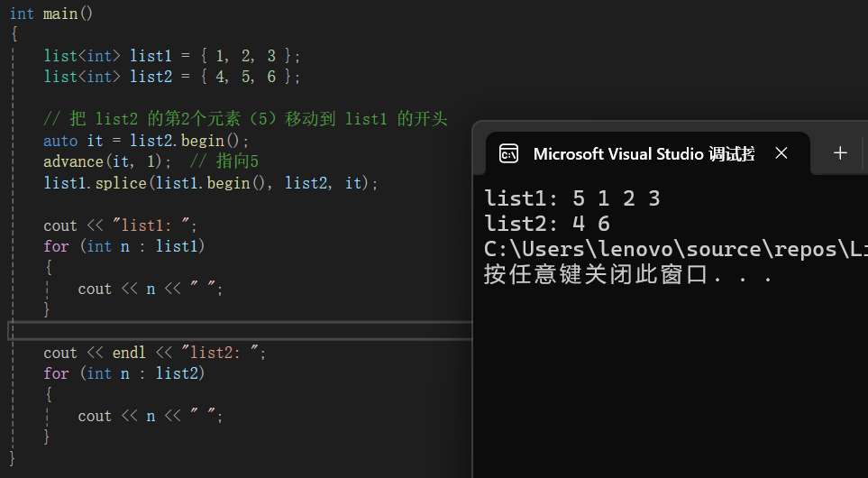868x478 pixels.
Task: Click console output line 'list1: 5 1 2 3'
Action: (572, 198)
